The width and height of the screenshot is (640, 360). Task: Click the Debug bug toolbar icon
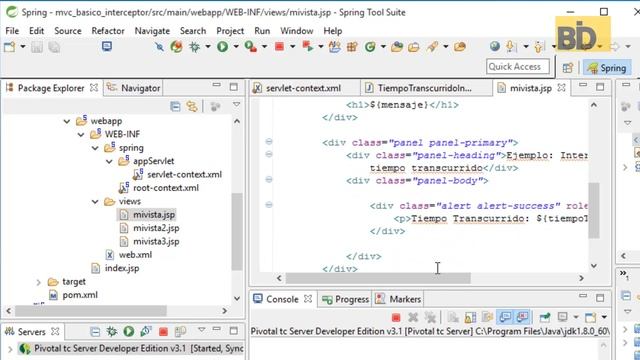194,47
